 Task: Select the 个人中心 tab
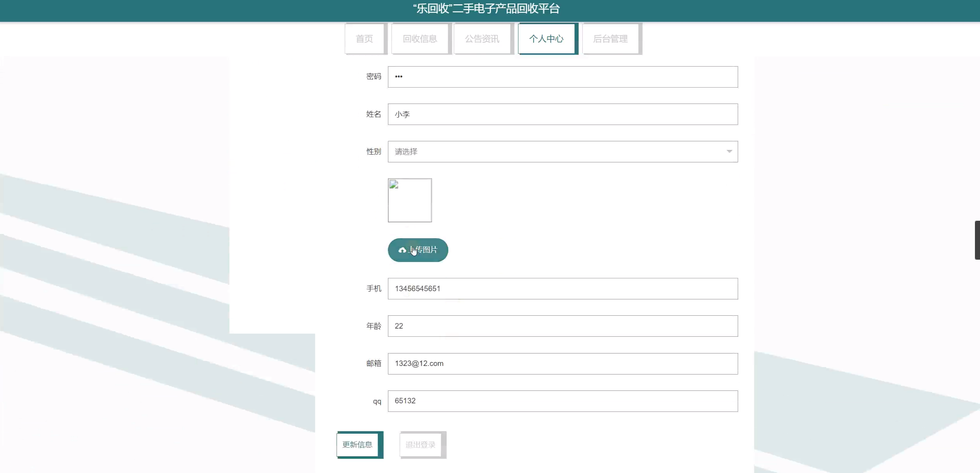tap(546, 39)
